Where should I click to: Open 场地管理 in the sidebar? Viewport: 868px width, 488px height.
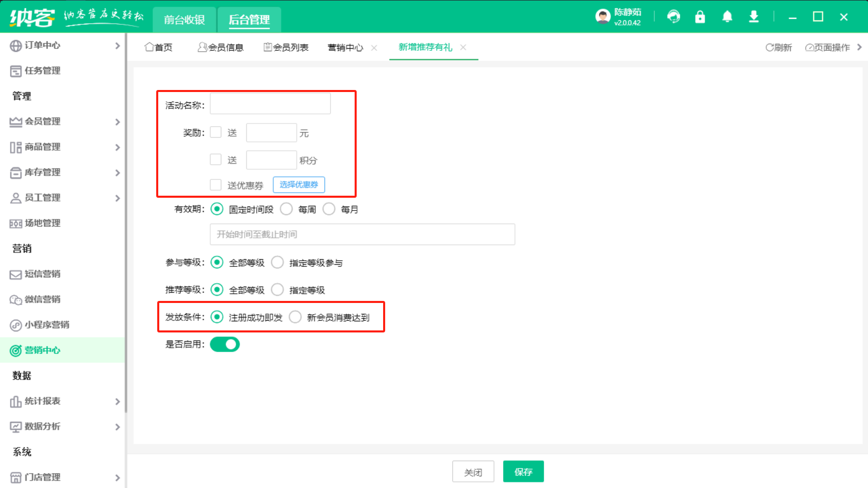pos(42,223)
